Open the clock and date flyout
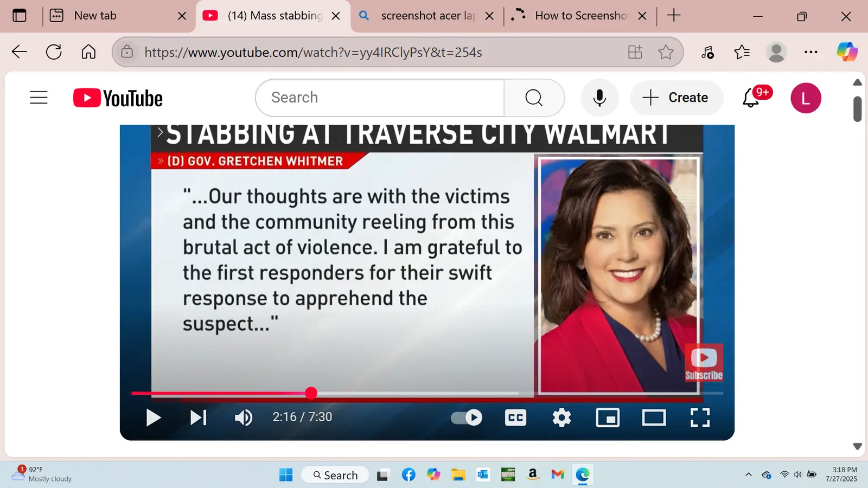 pyautogui.click(x=842, y=474)
